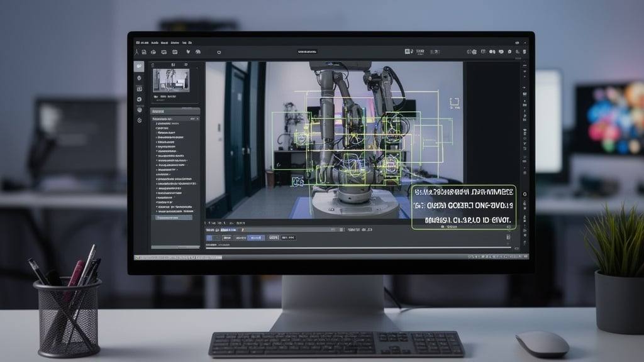
Task: Click the export icon at the top right
Action: (525, 52)
